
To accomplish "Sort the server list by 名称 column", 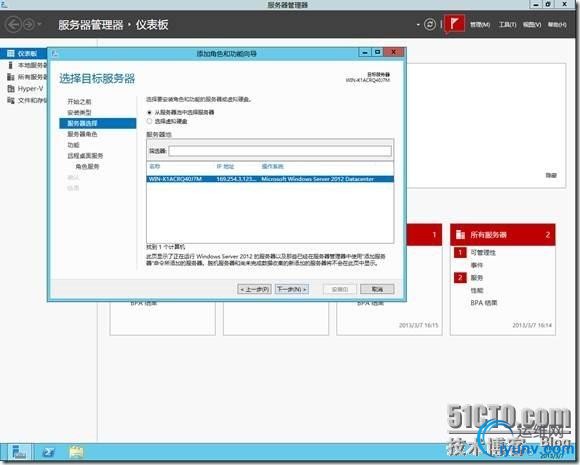I will point(155,166).
